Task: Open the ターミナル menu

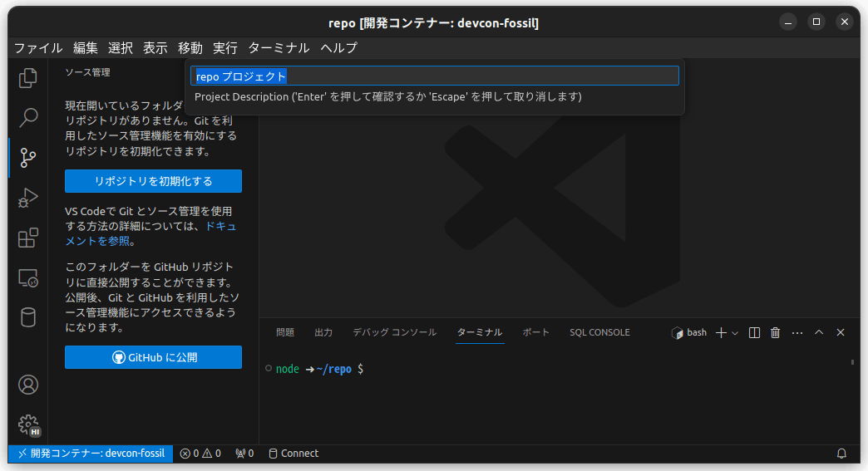Action: tap(279, 48)
